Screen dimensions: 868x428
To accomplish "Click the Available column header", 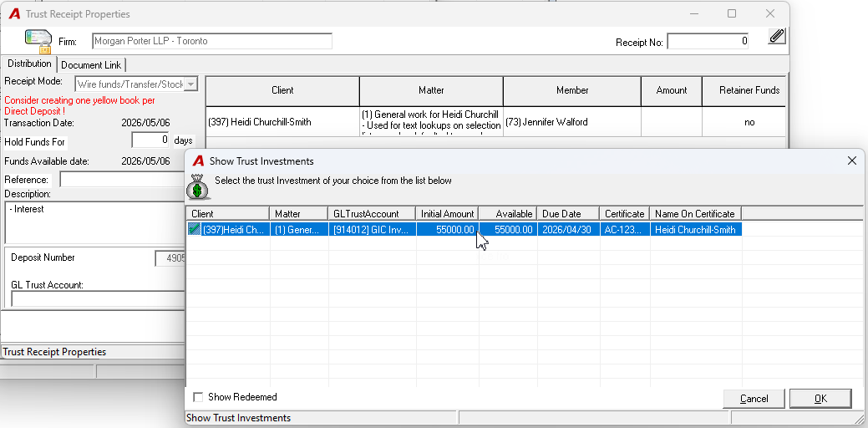I will [508, 214].
